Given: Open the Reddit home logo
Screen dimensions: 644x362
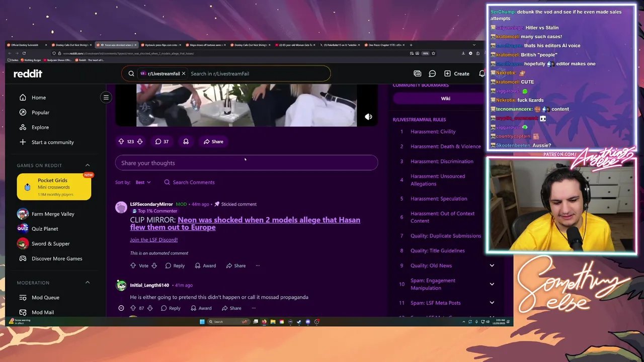Looking at the screenshot, I should tap(28, 73).
